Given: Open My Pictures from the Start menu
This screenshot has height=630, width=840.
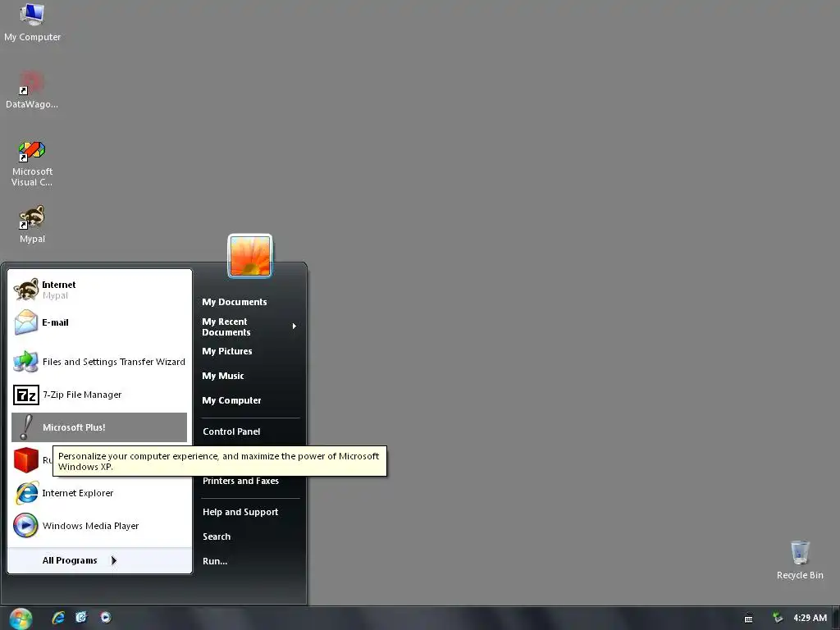Looking at the screenshot, I should pos(250,351).
